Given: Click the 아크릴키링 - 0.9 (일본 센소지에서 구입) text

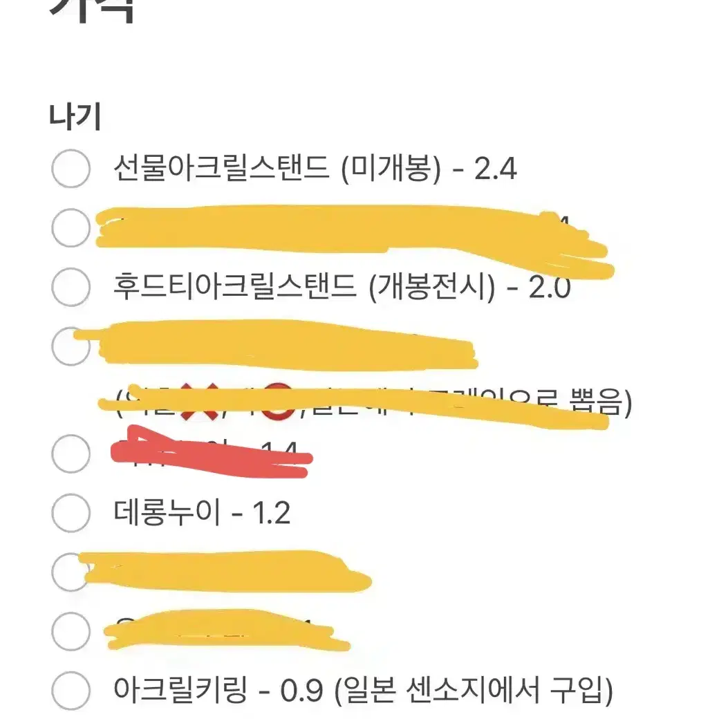Looking at the screenshot, I should (x=363, y=691).
